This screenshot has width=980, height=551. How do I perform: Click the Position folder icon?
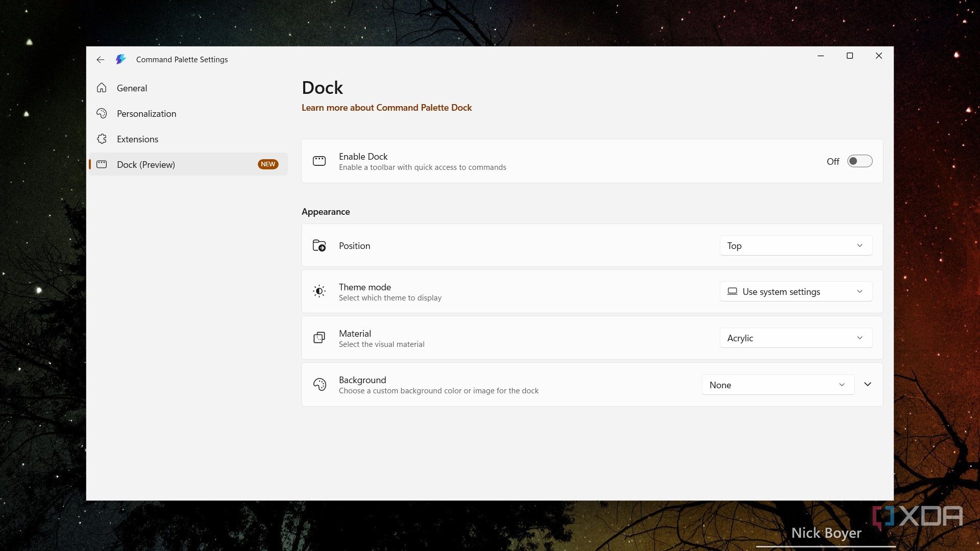pos(319,245)
